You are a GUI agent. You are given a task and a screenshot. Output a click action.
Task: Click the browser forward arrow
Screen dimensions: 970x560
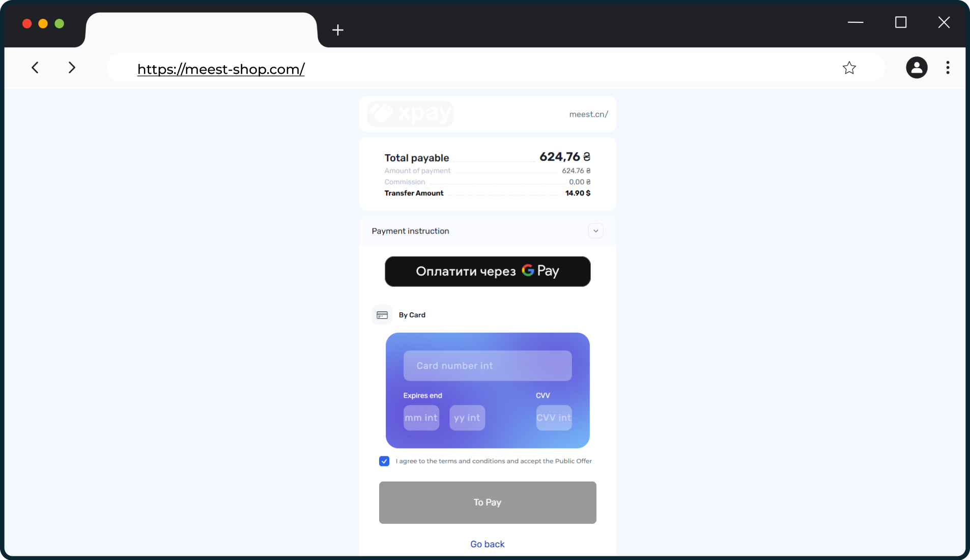point(72,68)
